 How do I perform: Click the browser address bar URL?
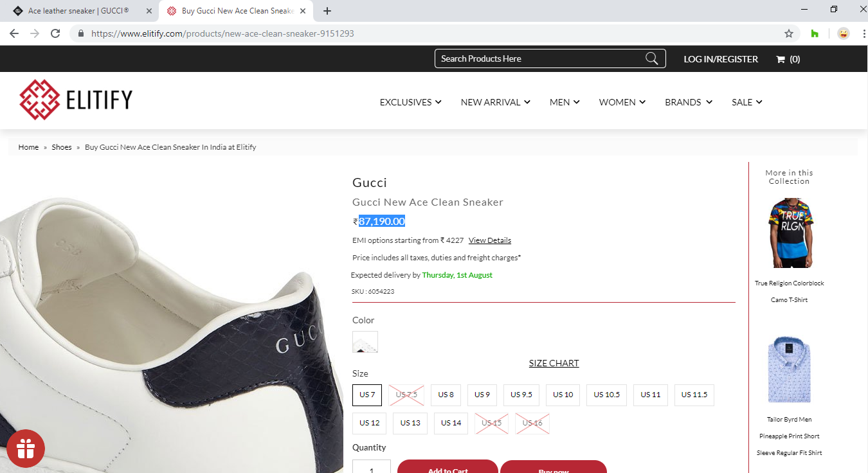coord(222,33)
